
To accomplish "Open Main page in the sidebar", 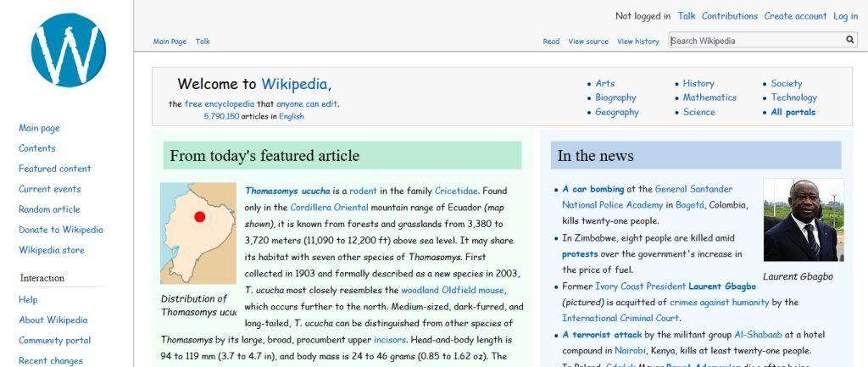I will [x=39, y=129].
